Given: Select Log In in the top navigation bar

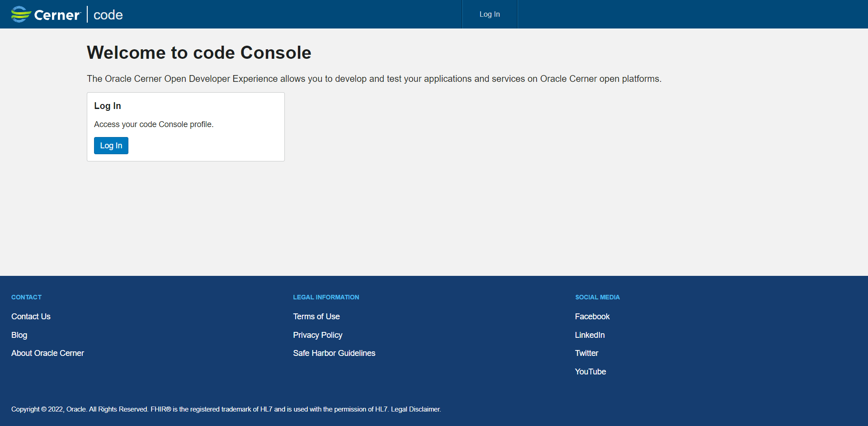Looking at the screenshot, I should click(x=490, y=14).
